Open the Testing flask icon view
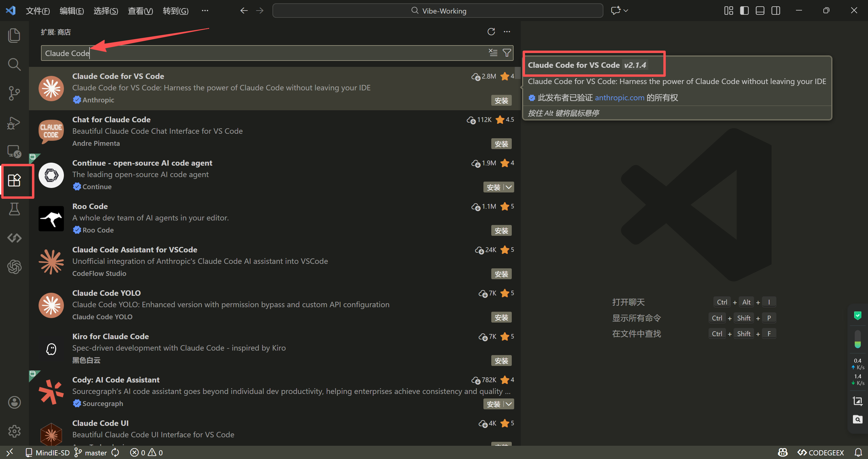Screen dimensions: 868x459 click(x=14, y=209)
